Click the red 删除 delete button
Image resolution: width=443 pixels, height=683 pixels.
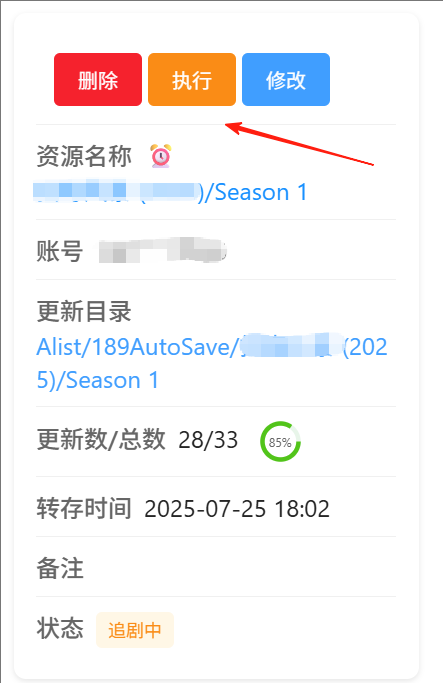[x=98, y=79]
